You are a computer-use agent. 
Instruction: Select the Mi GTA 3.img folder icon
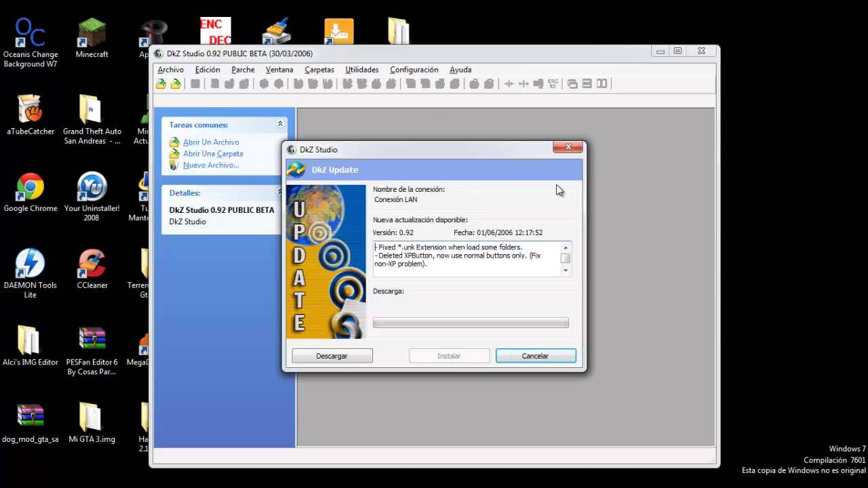tap(92, 424)
